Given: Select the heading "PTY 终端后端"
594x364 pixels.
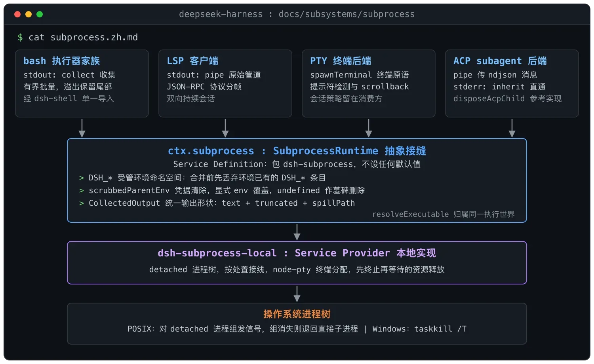Looking at the screenshot, I should [341, 61].
